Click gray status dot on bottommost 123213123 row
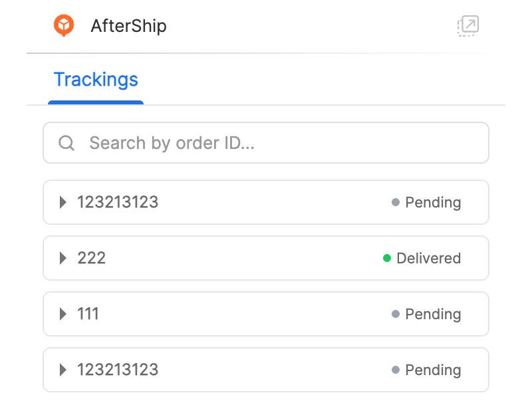532x411 pixels. point(396,370)
